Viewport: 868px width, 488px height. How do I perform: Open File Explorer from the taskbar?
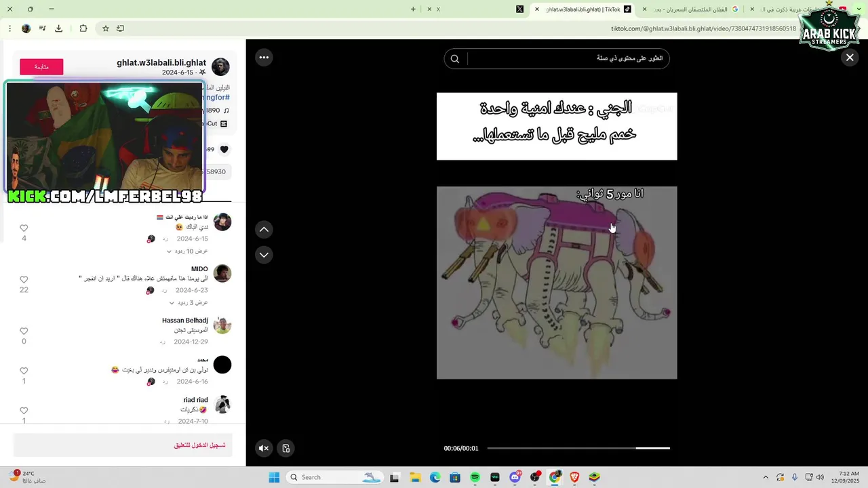(415, 477)
